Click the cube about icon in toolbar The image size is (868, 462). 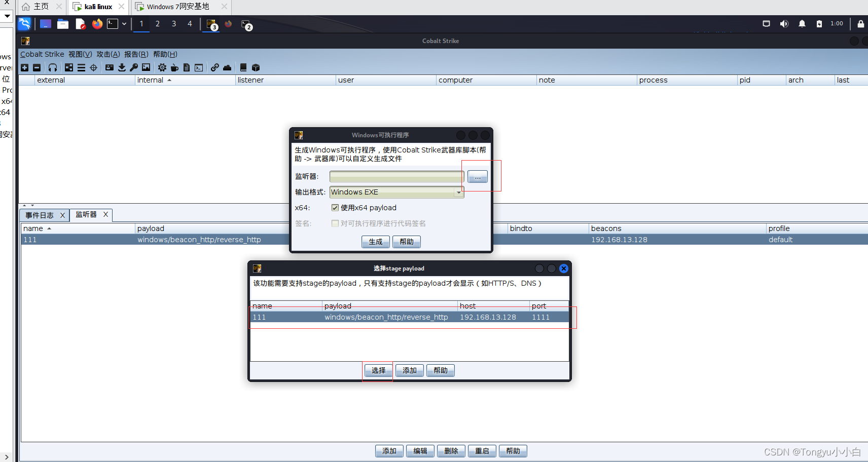256,67
